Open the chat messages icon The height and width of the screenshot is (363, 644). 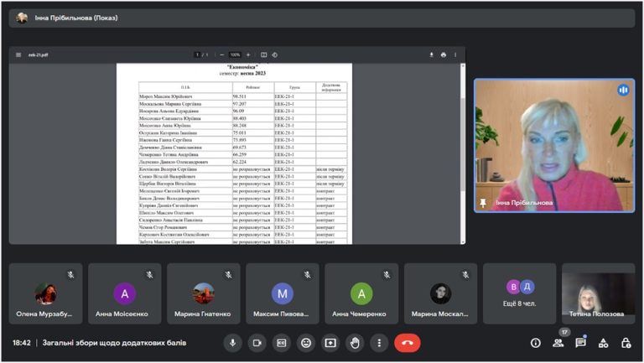click(580, 343)
